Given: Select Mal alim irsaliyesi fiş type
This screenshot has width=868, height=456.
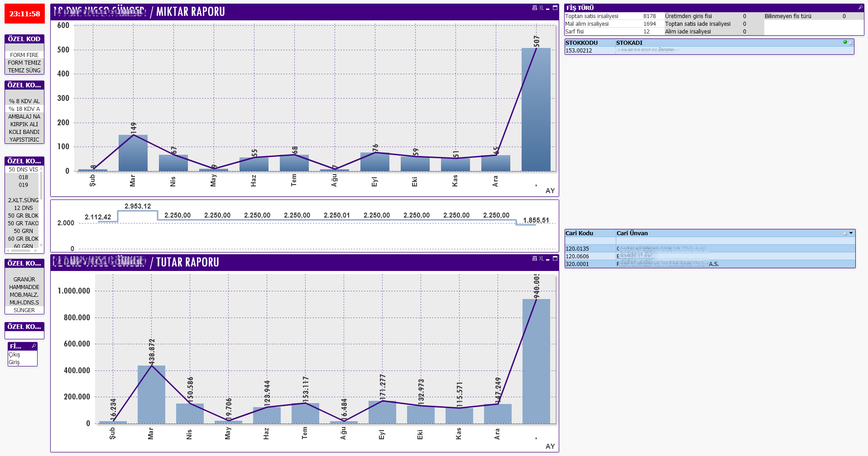Looking at the screenshot, I should click(587, 24).
